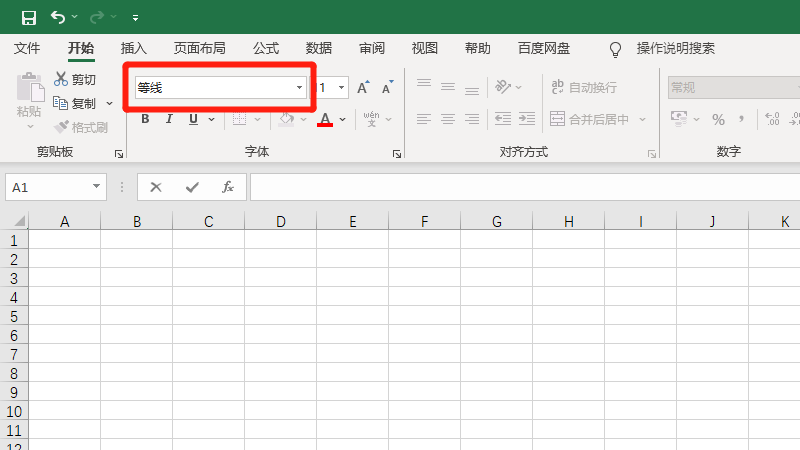Click the Undo arrow icon
The width and height of the screenshot is (800, 450).
pos(58,17)
